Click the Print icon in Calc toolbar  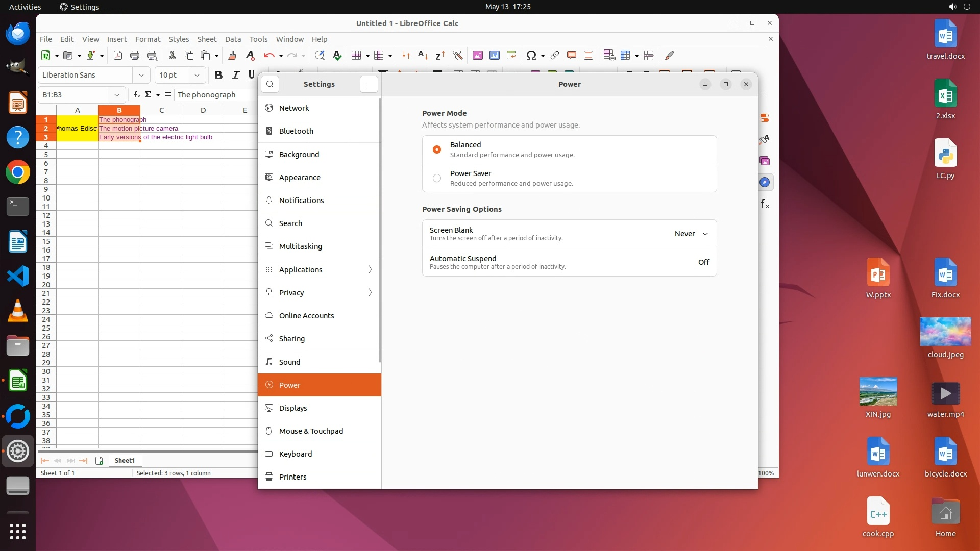tap(135, 55)
